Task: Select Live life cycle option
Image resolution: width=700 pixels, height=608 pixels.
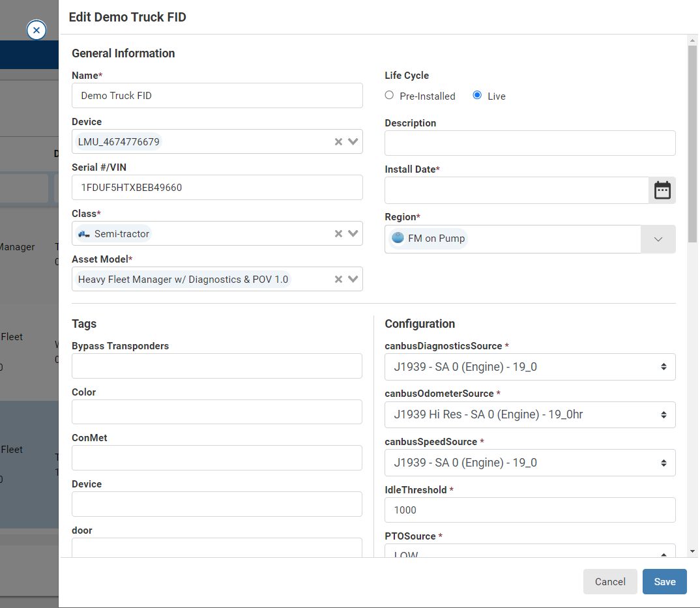Action: pyautogui.click(x=477, y=95)
